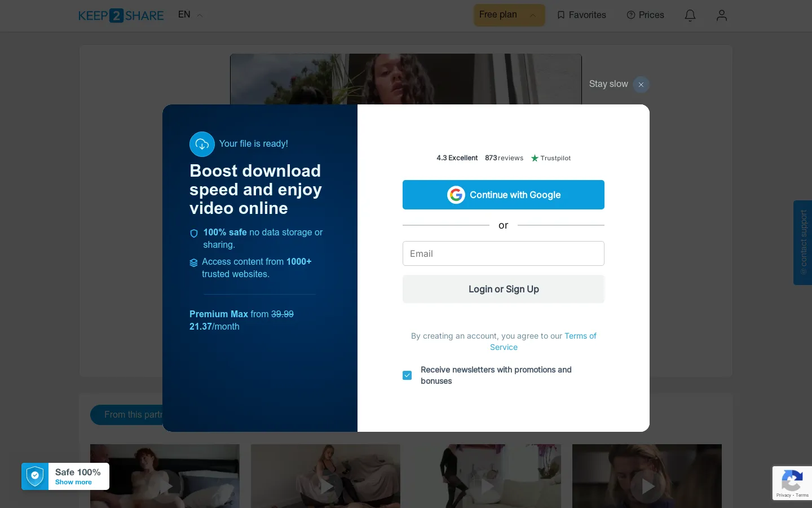Screen dimensions: 812x508
Task: Click the Keep2Share logo
Action: tap(121, 15)
